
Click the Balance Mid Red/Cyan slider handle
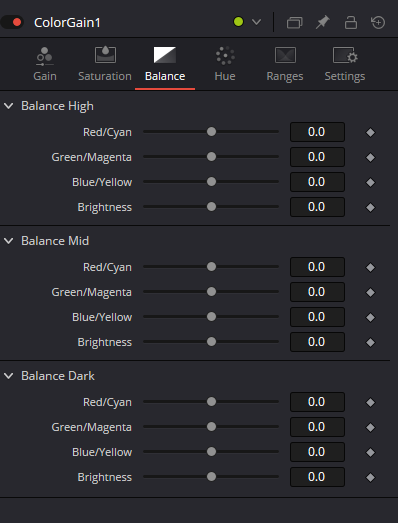[x=211, y=267]
